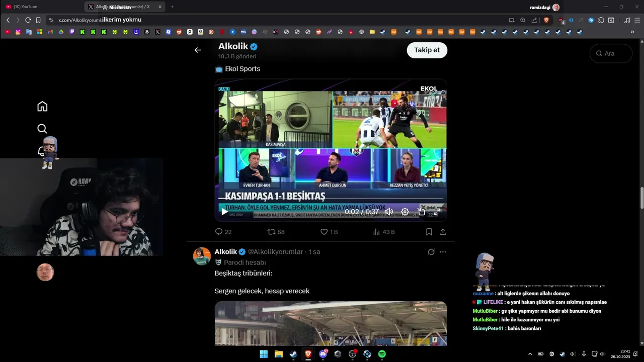Viewport: 644px width, 362px height.
Task: Open File Explorer from taskbar
Action: click(x=278, y=354)
